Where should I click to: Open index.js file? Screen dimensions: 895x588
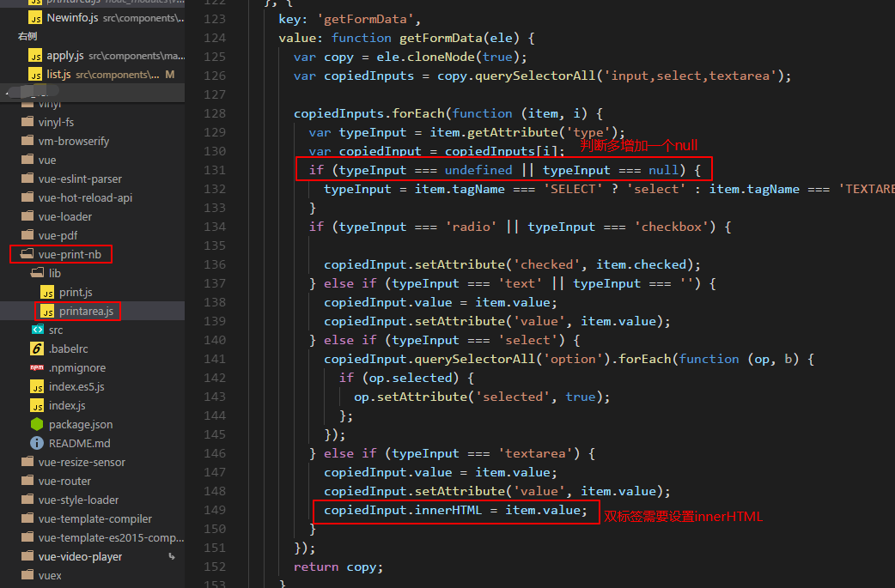click(x=67, y=405)
